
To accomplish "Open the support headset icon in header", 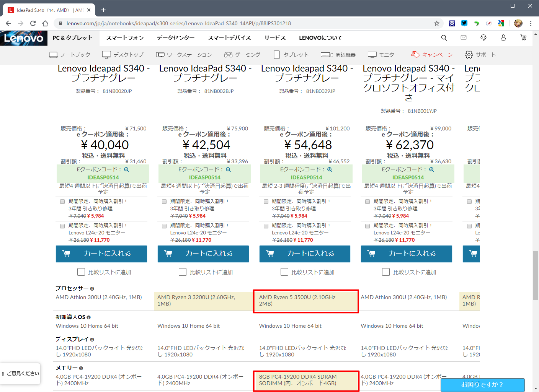I will pyautogui.click(x=483, y=37).
